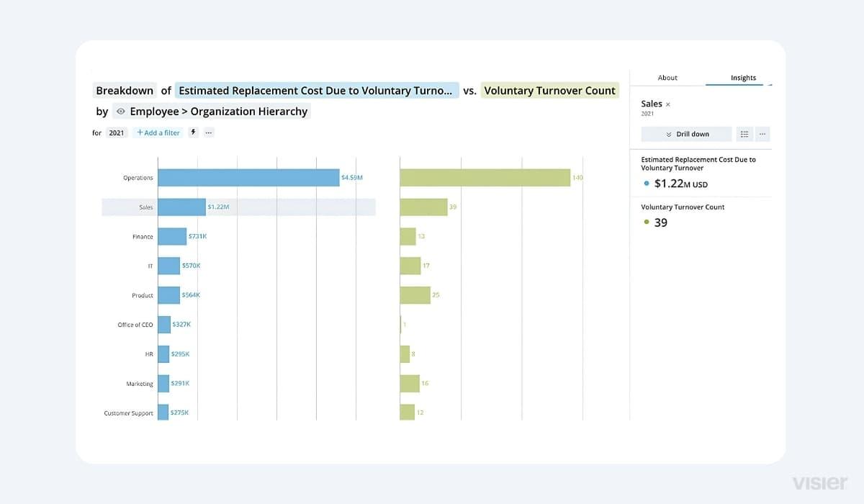Switch to the About tab
This screenshot has width=864, height=504.
[667, 78]
